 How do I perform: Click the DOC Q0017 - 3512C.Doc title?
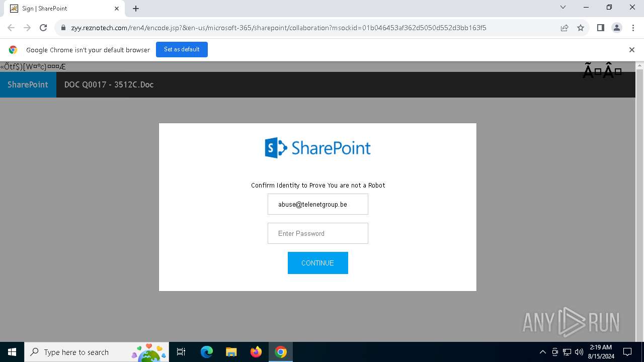click(x=109, y=84)
